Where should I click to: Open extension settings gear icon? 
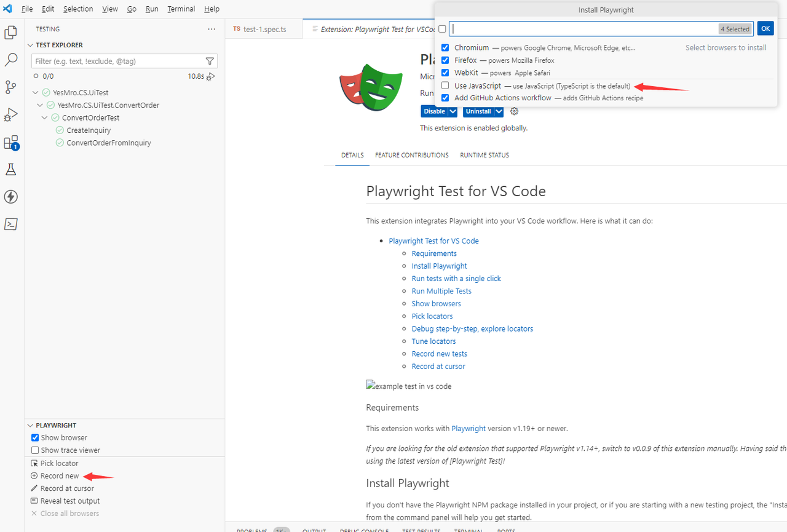point(515,111)
